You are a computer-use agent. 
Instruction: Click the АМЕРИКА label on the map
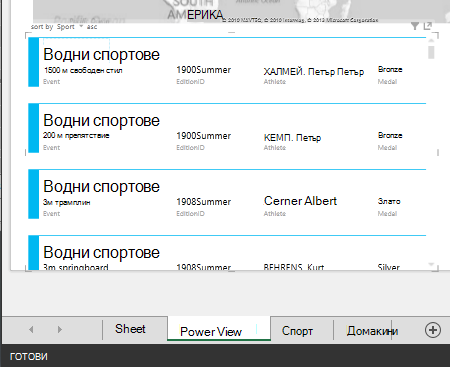tap(195, 15)
